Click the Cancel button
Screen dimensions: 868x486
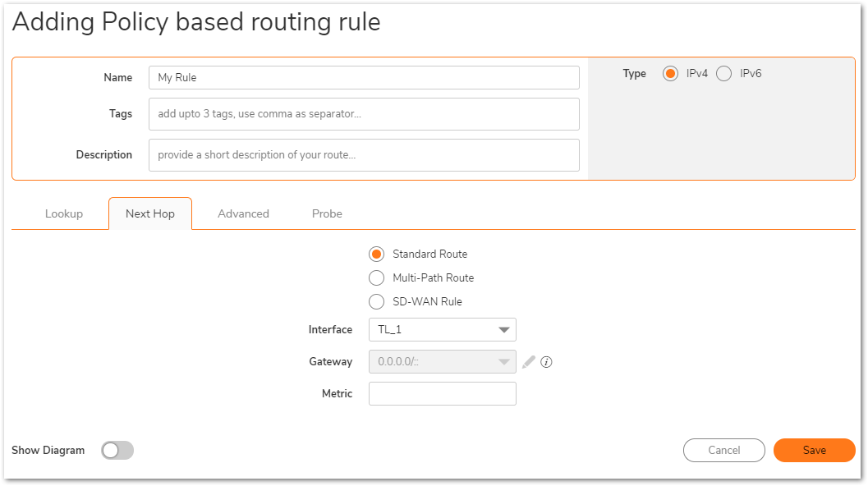pyautogui.click(x=724, y=450)
